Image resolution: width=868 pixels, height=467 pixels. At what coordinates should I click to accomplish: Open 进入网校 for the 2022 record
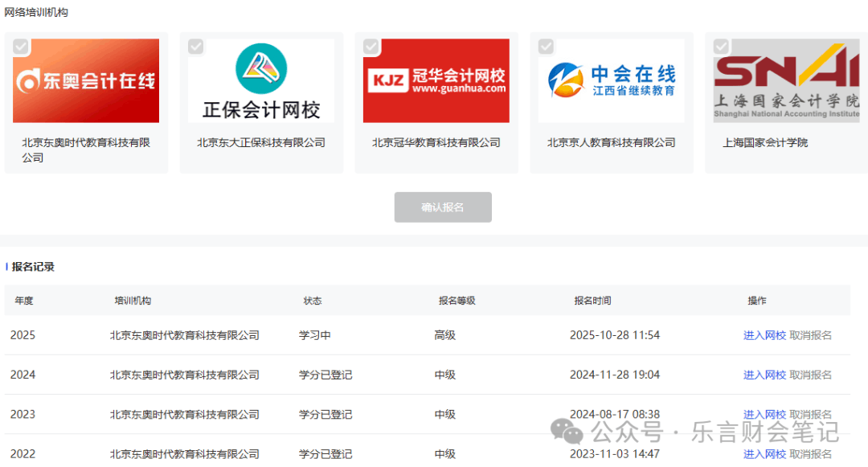point(764,454)
